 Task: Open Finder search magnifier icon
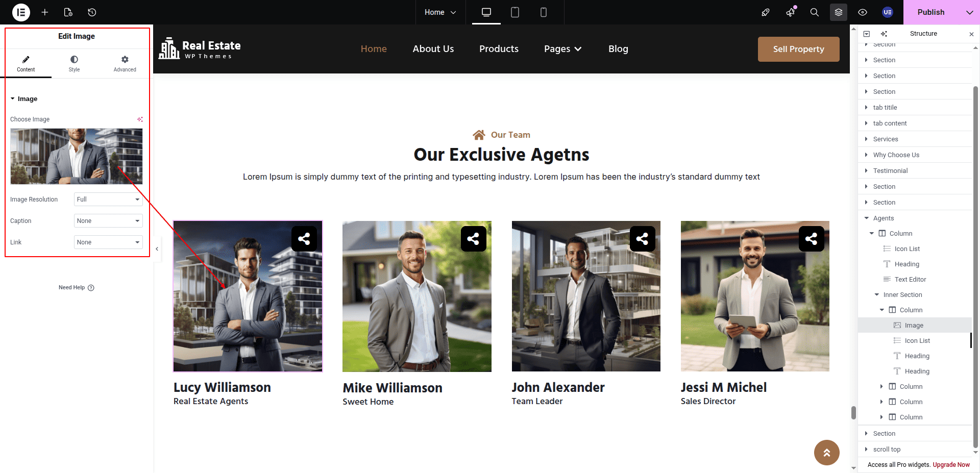pos(814,12)
